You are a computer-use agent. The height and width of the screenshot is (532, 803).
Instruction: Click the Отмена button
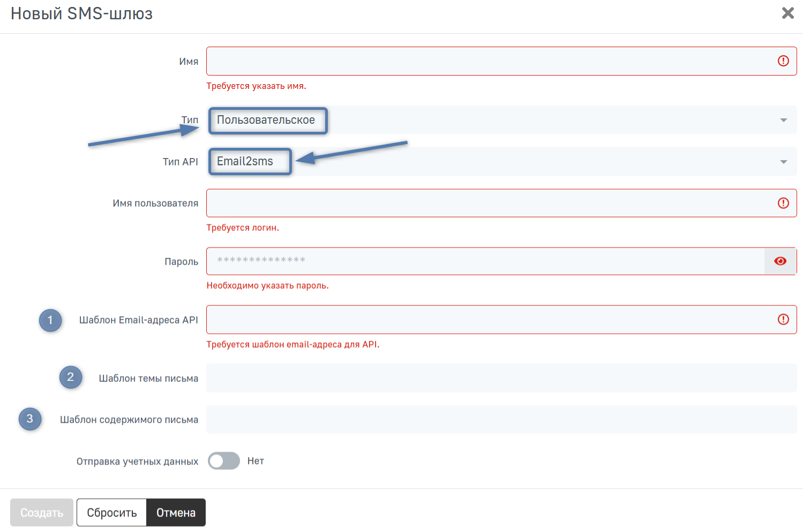(176, 513)
